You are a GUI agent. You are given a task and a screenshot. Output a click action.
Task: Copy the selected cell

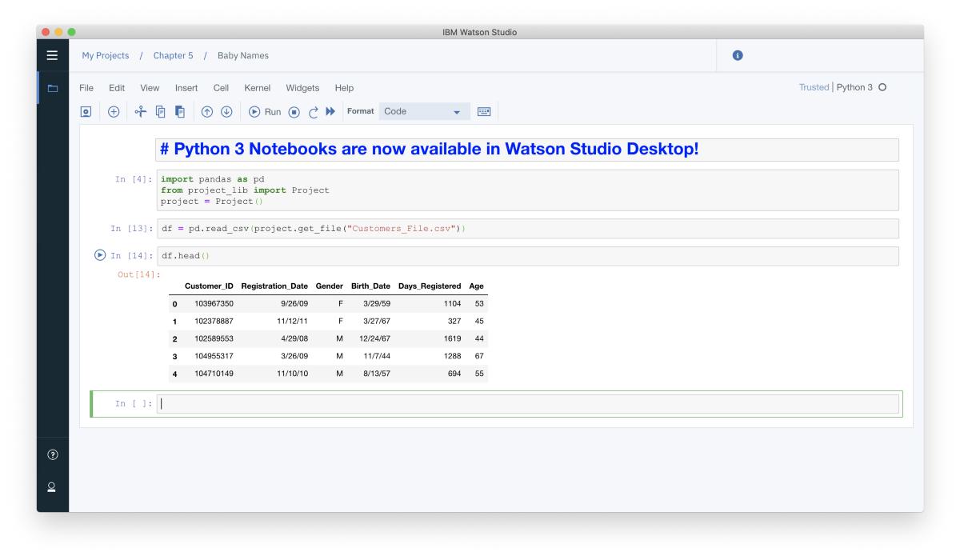159,111
